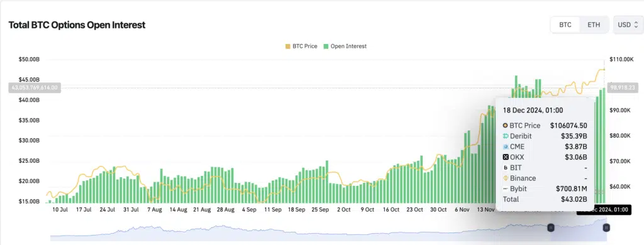644x245 pixels.
Task: Click the $700.81M Bybit value
Action: tap(571, 189)
